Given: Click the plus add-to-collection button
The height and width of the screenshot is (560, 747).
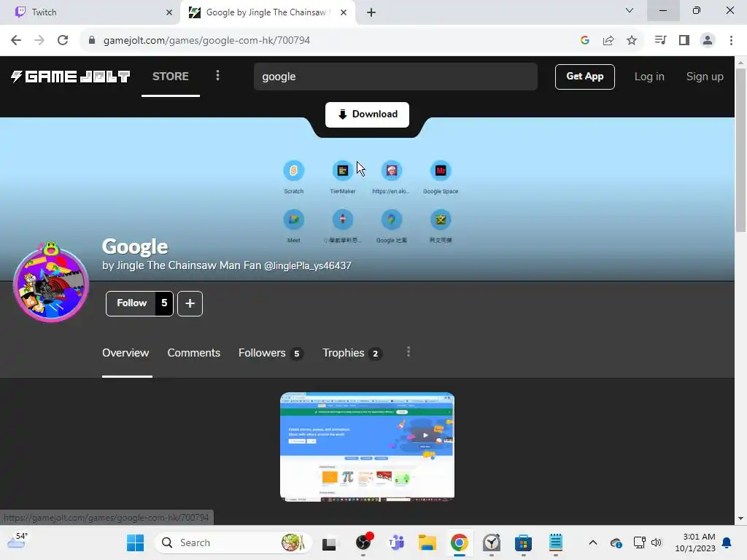Looking at the screenshot, I should click(190, 303).
